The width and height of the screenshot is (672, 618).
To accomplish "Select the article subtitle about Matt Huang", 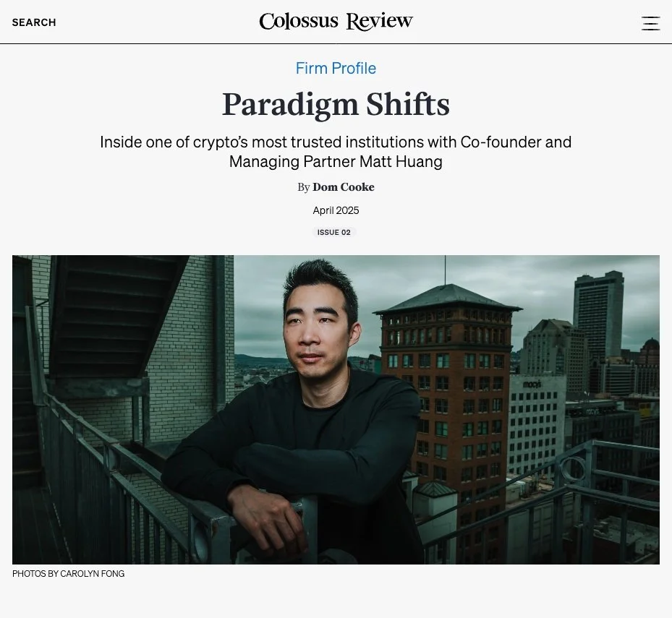I will pyautogui.click(x=336, y=152).
